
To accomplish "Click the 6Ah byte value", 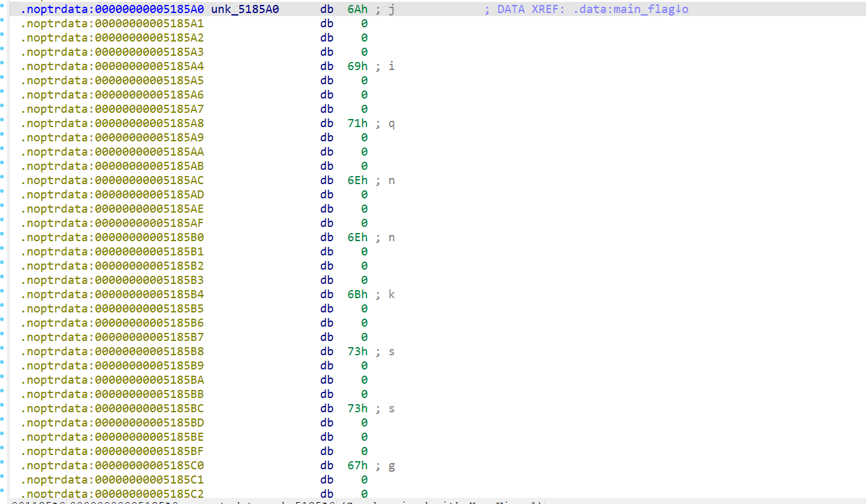I will (x=357, y=9).
